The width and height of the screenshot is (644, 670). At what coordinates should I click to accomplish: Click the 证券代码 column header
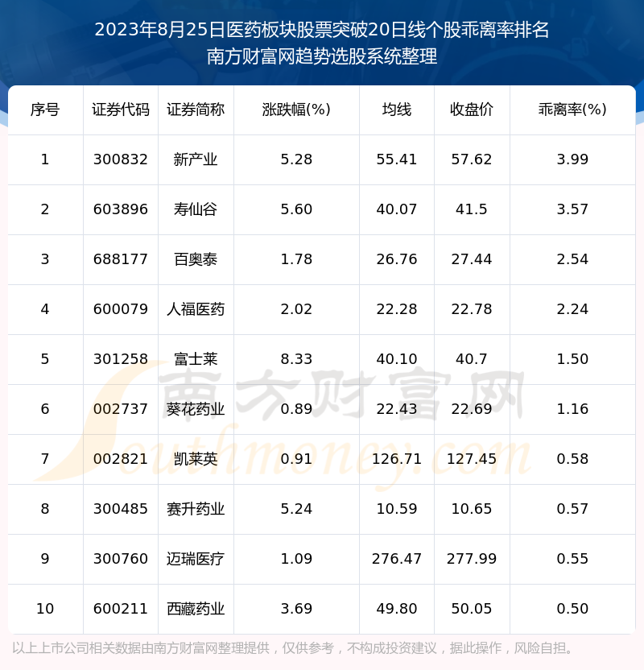pos(121,110)
